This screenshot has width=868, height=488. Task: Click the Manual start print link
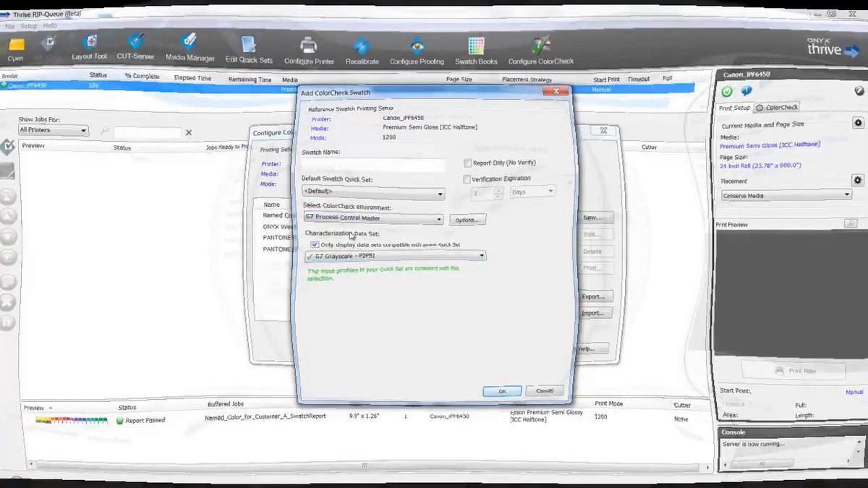[x=854, y=393]
